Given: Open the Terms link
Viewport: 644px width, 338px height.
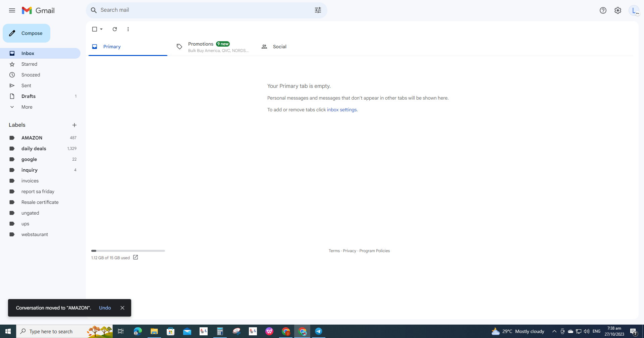Looking at the screenshot, I should (334, 251).
